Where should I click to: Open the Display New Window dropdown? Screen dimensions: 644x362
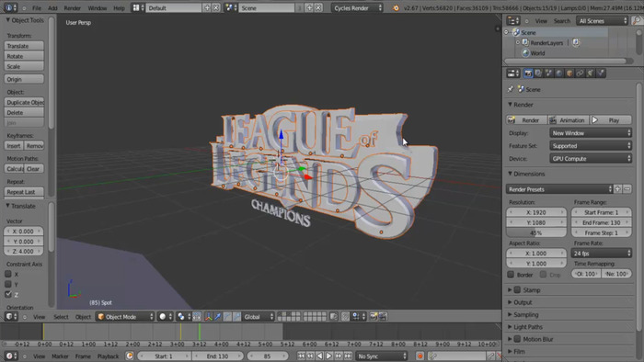(x=591, y=133)
